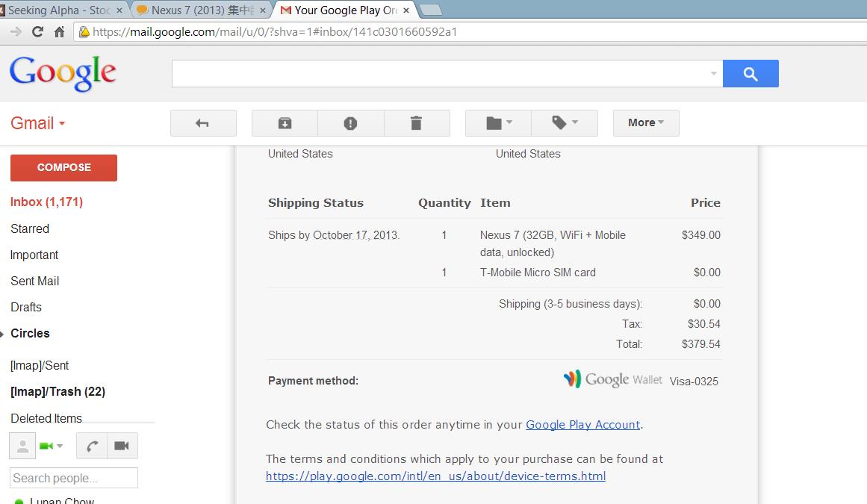Image resolution: width=867 pixels, height=504 pixels.
Task: Delete the email with the trash icon
Action: 417,122
